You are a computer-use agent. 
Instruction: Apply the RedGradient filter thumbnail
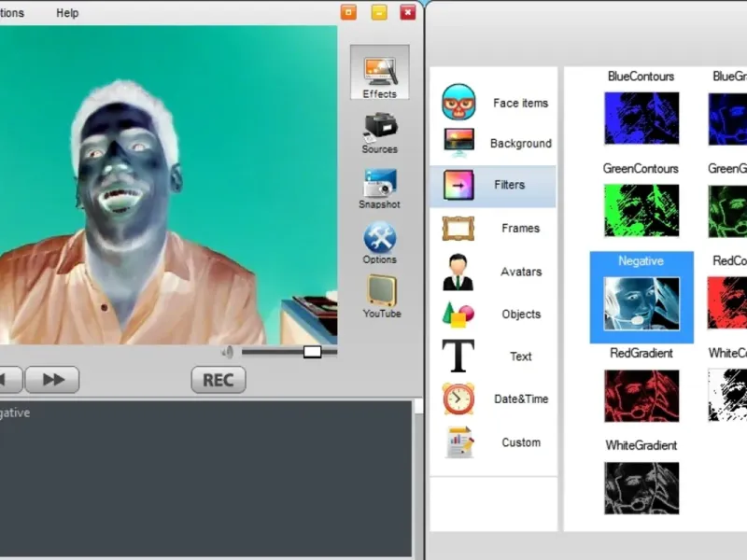pyautogui.click(x=641, y=396)
